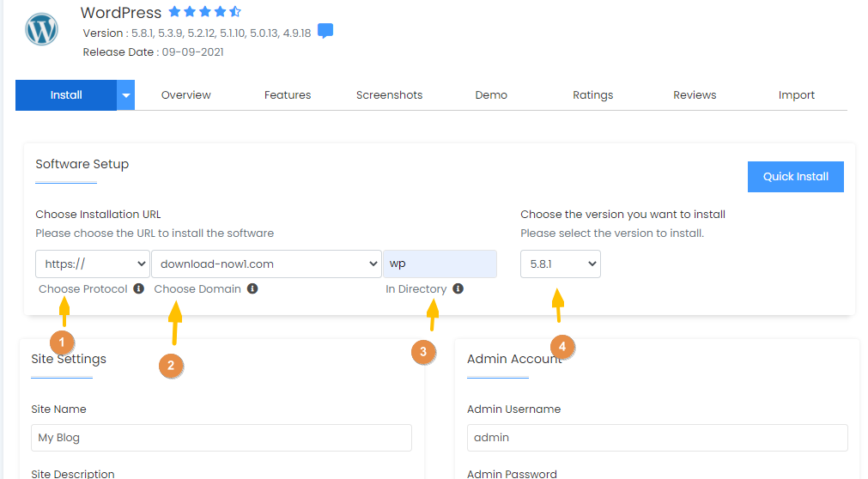Click the Site Description label
The width and height of the screenshot is (868, 479).
tap(72, 474)
